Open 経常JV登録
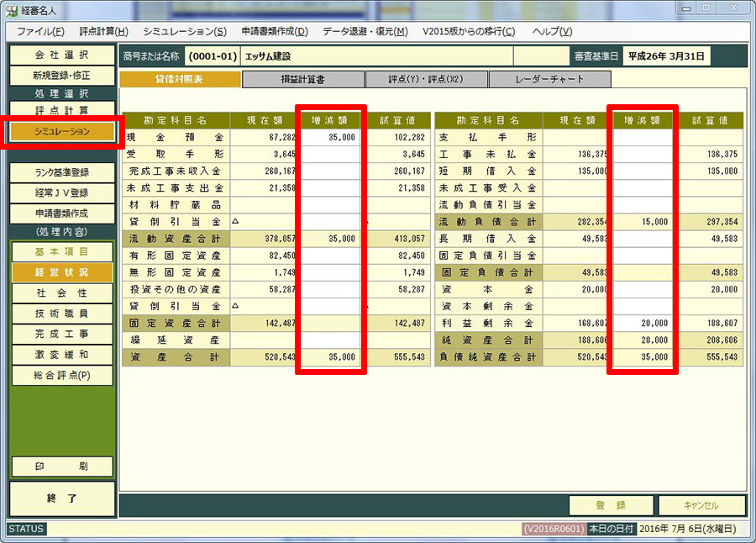This screenshot has width=756, height=543. point(61,193)
